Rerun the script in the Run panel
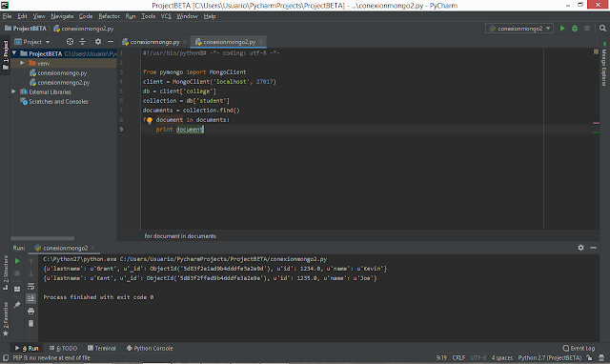This screenshot has width=610, height=364. [x=17, y=261]
